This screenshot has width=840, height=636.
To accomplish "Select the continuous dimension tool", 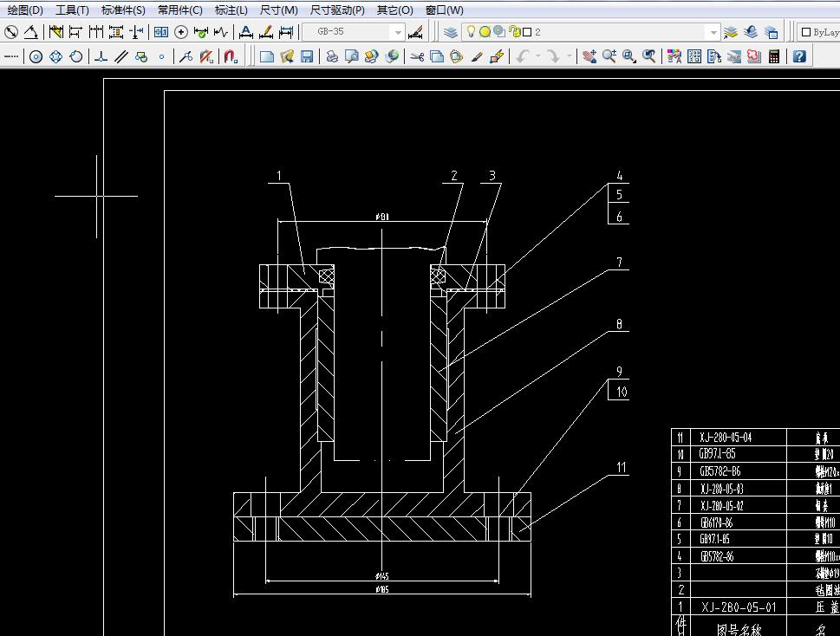I will (96, 32).
